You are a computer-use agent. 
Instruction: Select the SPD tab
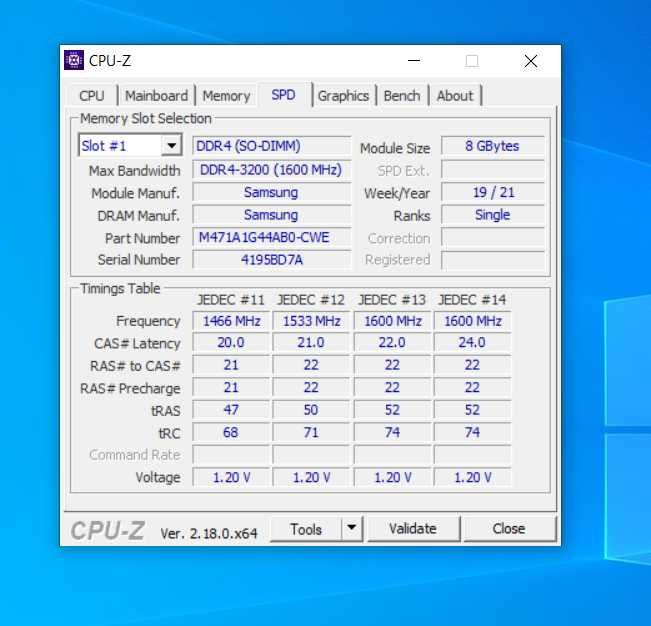[284, 95]
